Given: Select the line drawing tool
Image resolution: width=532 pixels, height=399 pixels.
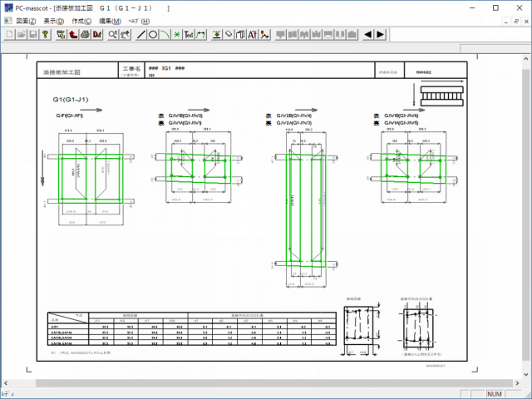Looking at the screenshot, I should (140, 34).
